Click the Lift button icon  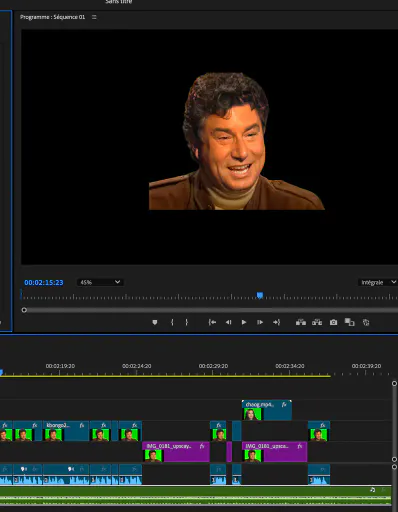coord(301,322)
